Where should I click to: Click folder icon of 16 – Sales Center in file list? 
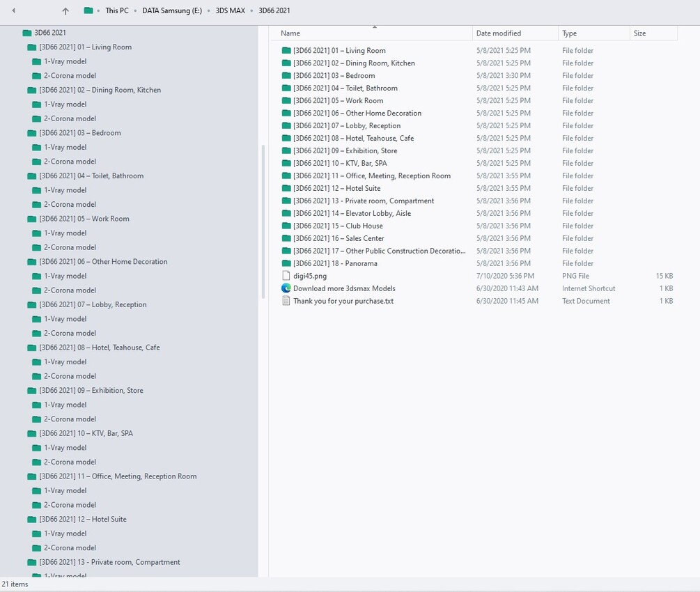(286, 238)
